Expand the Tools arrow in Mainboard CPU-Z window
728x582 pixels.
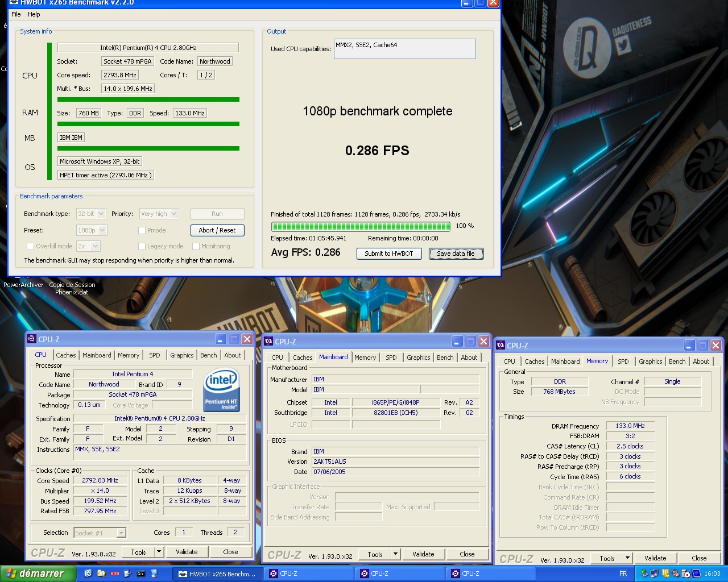(x=395, y=554)
